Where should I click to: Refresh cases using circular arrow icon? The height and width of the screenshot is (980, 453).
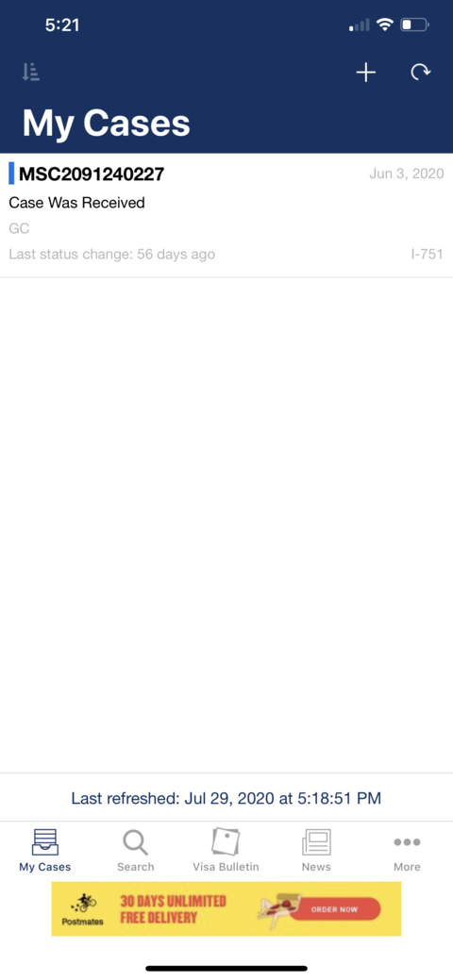tap(421, 73)
